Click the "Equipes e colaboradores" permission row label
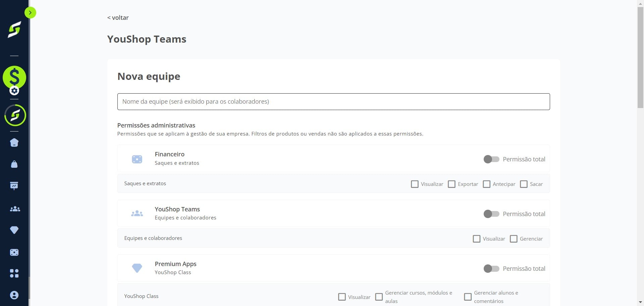Image resolution: width=644 pixels, height=306 pixels. [153, 238]
